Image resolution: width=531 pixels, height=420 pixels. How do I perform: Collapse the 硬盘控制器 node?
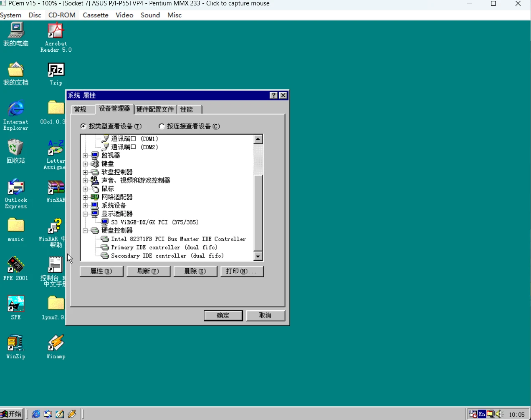click(x=85, y=231)
